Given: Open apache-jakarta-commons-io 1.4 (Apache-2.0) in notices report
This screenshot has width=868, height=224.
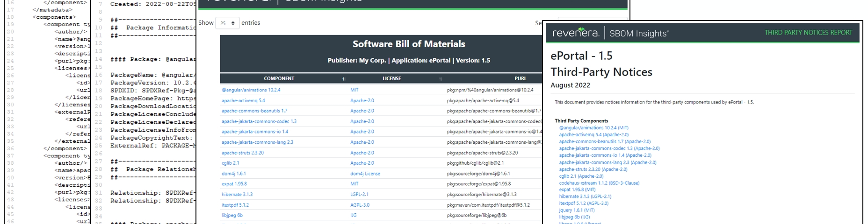Looking at the screenshot, I should click(x=605, y=155).
